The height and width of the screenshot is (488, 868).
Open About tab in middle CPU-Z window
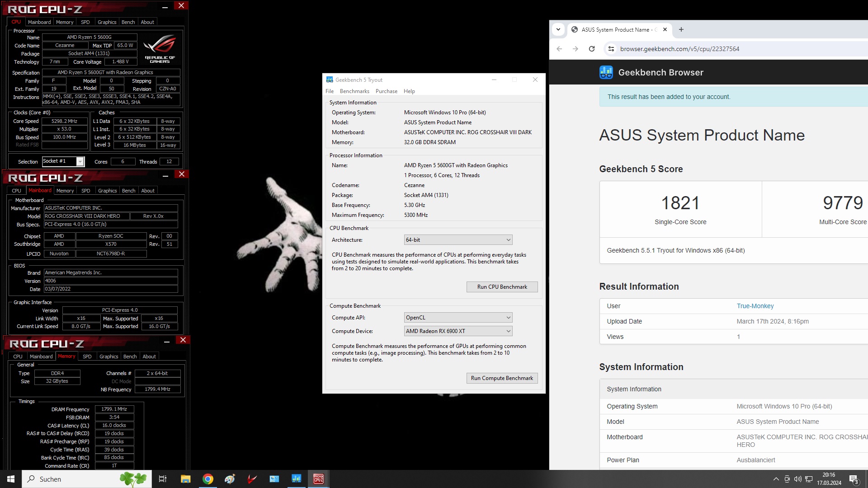click(148, 191)
